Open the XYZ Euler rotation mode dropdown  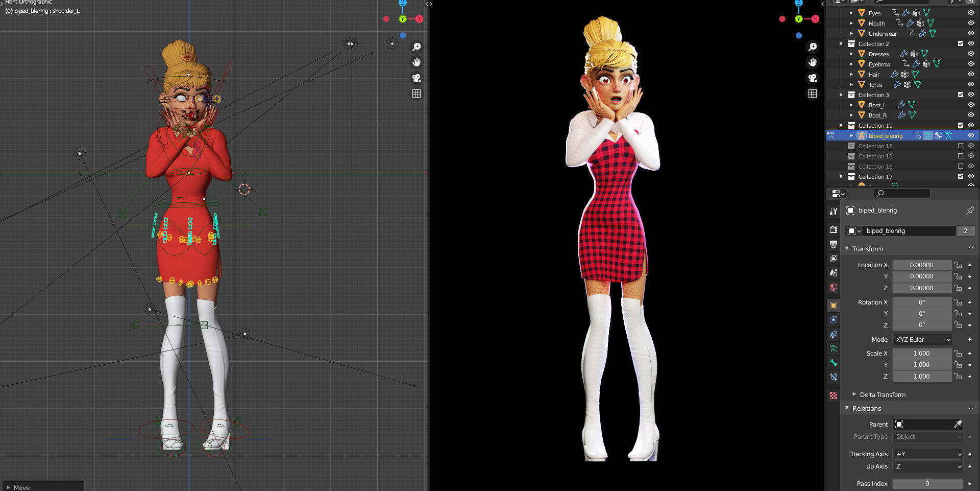coord(922,339)
